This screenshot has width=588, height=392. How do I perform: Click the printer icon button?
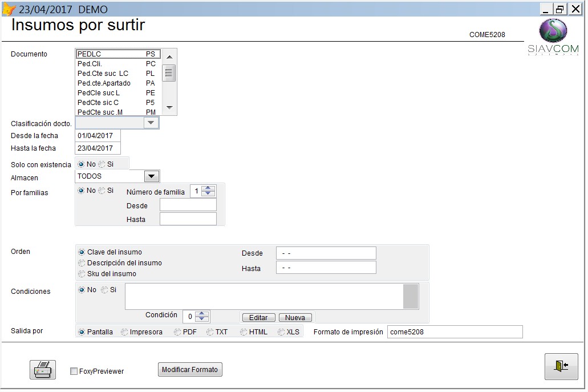pos(43,370)
